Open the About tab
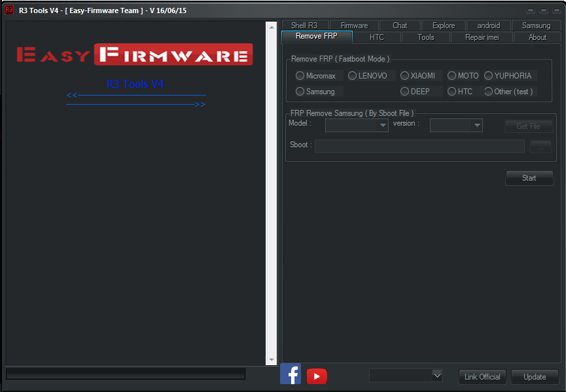The width and height of the screenshot is (566, 392). [537, 37]
